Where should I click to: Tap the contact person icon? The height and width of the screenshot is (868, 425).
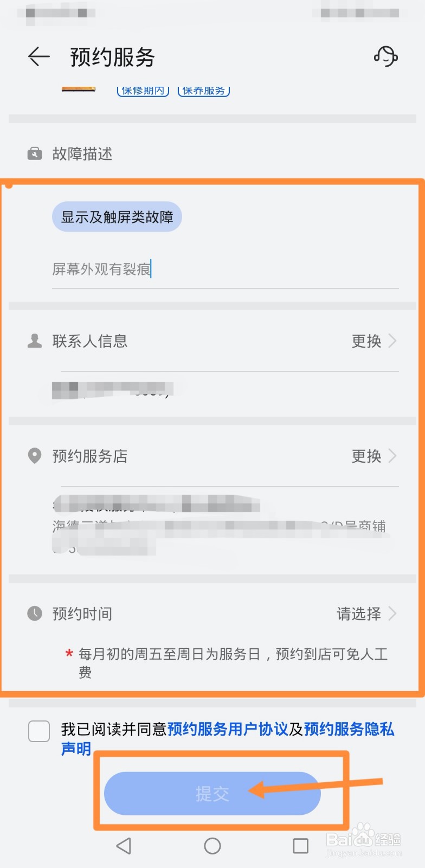coord(35,341)
